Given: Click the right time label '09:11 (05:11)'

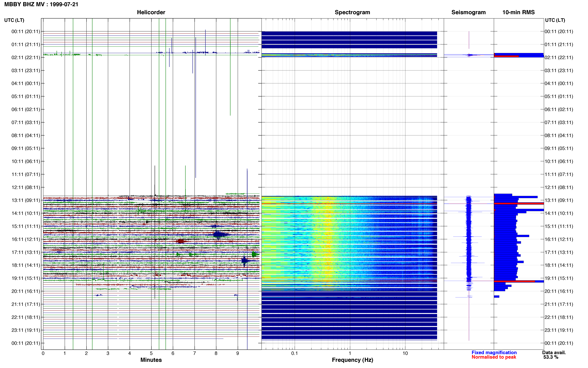Looking at the screenshot, I should [x=559, y=148].
